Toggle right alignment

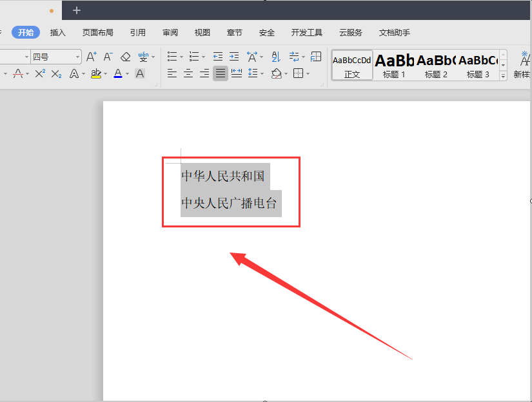point(204,73)
